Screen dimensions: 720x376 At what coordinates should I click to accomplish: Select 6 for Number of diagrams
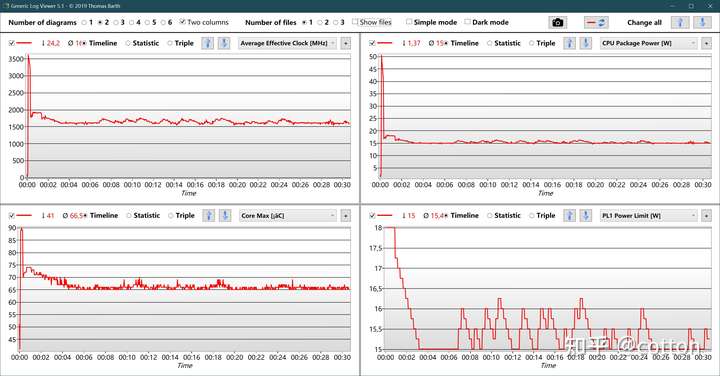pyautogui.click(x=166, y=22)
